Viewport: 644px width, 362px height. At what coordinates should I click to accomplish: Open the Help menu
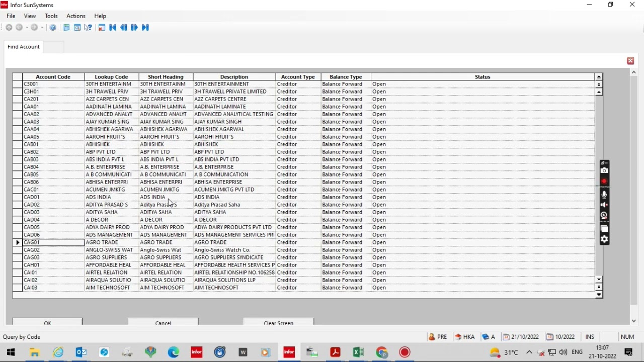coord(100,16)
